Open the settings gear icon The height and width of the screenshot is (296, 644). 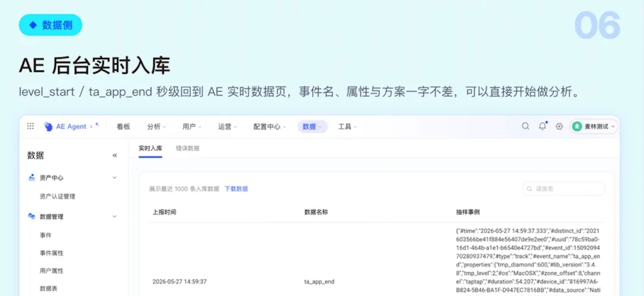click(x=559, y=127)
